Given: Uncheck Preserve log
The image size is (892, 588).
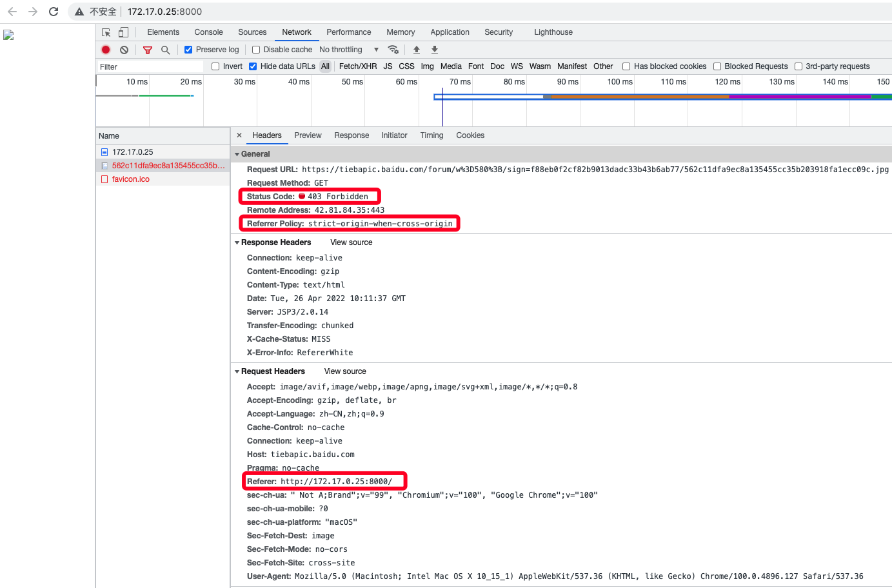Looking at the screenshot, I should click(x=188, y=49).
